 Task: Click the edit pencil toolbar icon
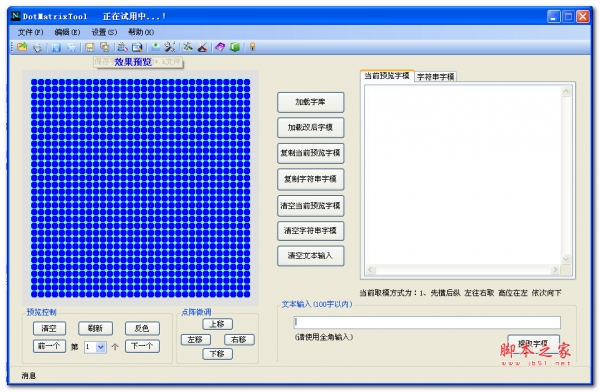pyautogui.click(x=122, y=47)
